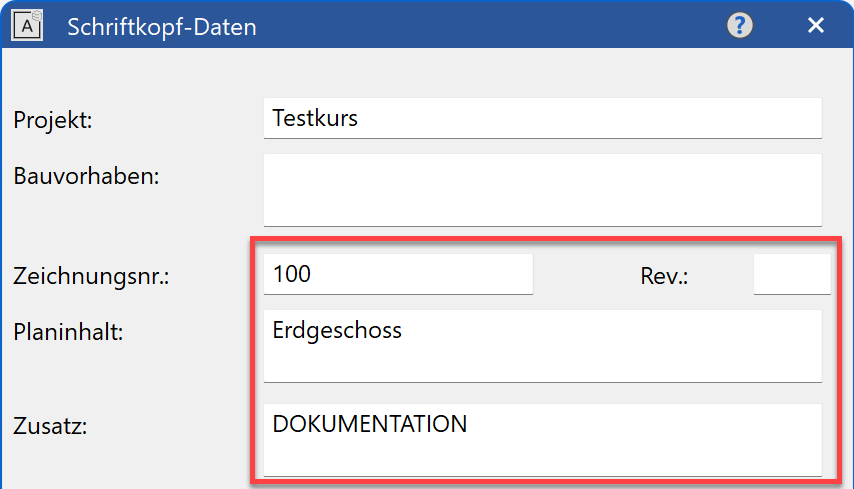Focus the empty Bauvorhaben text box

[542, 189]
